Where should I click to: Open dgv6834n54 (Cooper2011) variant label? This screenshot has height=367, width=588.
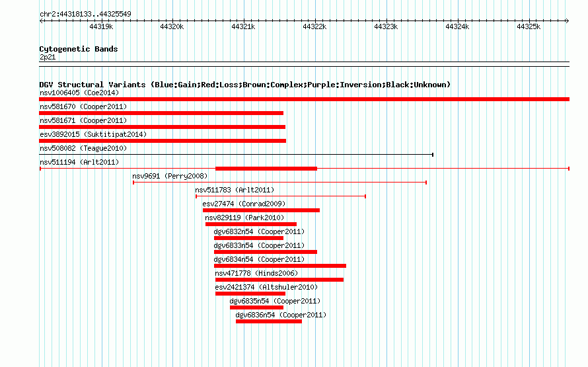pyautogui.click(x=259, y=259)
